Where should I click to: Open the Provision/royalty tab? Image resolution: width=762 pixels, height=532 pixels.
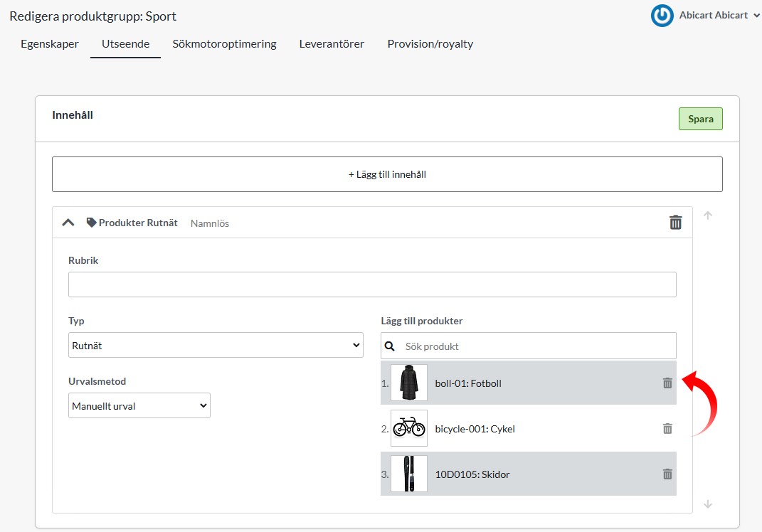[430, 44]
